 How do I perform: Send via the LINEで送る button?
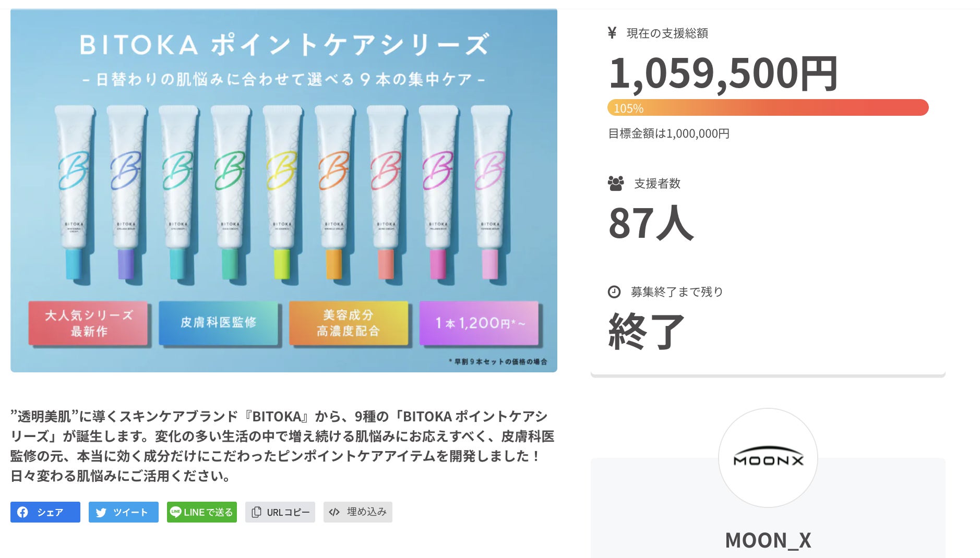[x=208, y=512]
